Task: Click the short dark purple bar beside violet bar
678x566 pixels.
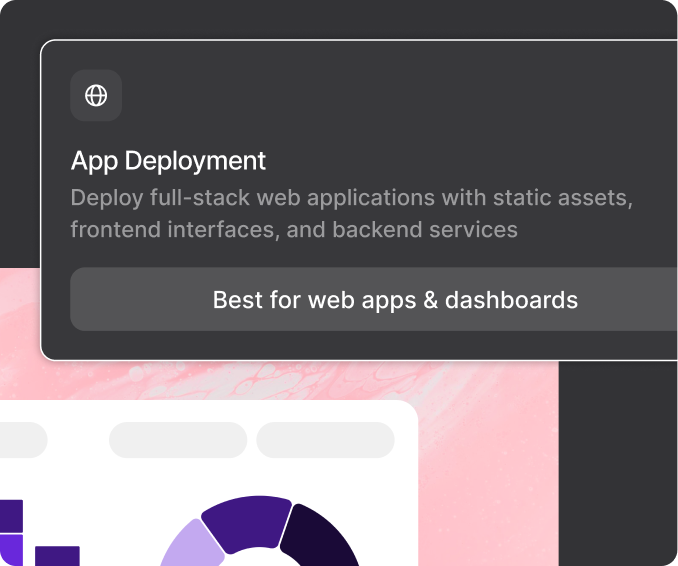Action: click(57, 555)
